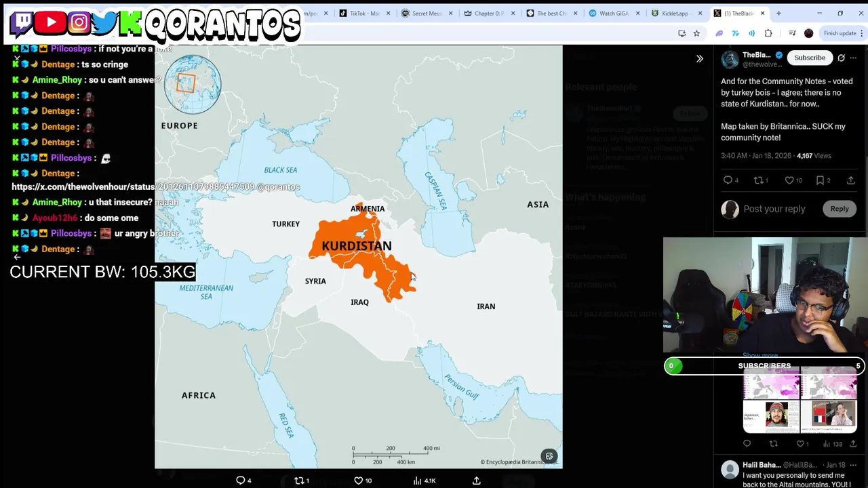
Task: Click the Reply button
Action: 840,209
